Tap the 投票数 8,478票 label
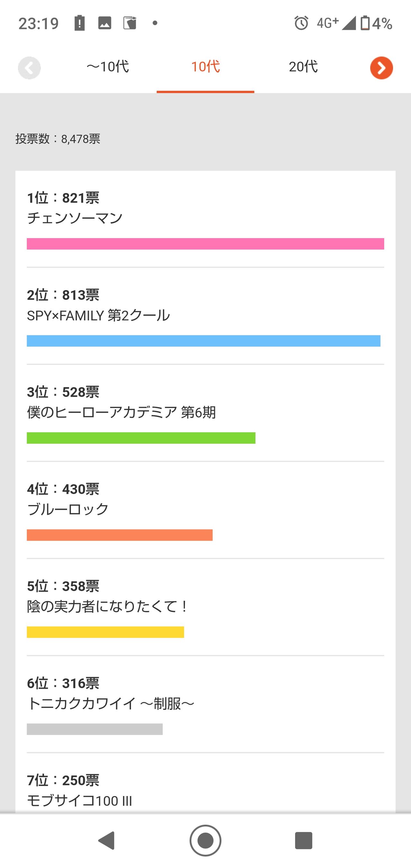Viewport: 411px width, 868px height. tap(57, 139)
